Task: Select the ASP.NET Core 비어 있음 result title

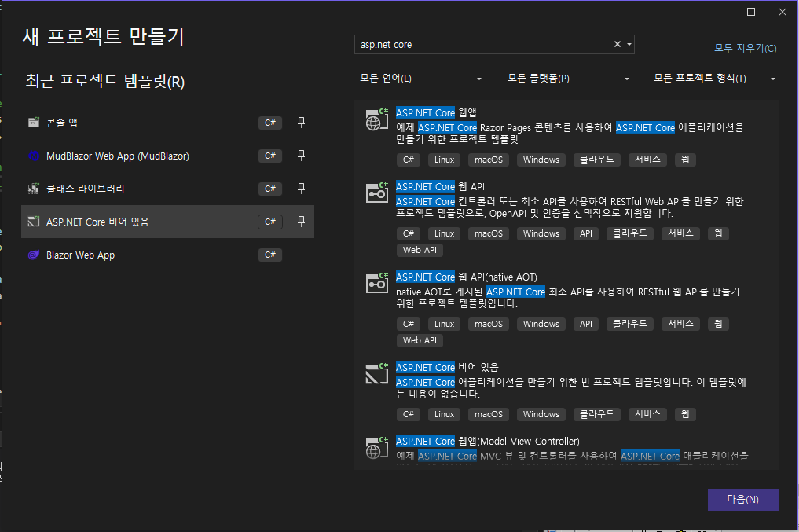Action: [x=447, y=368]
